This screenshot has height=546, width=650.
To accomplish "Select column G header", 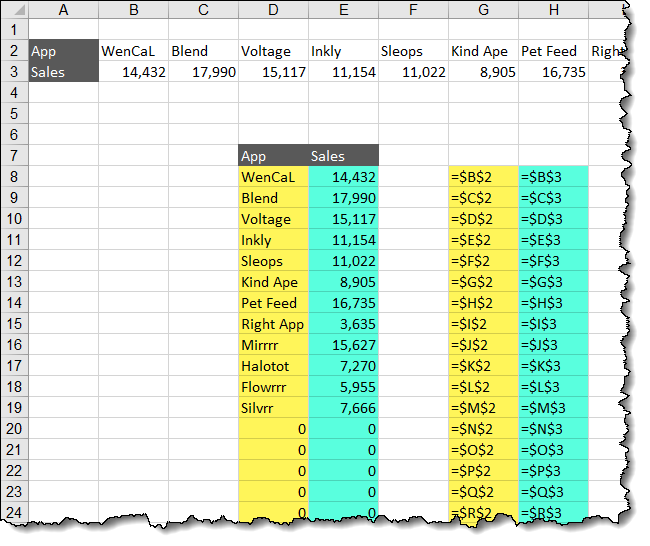I will pos(483,10).
